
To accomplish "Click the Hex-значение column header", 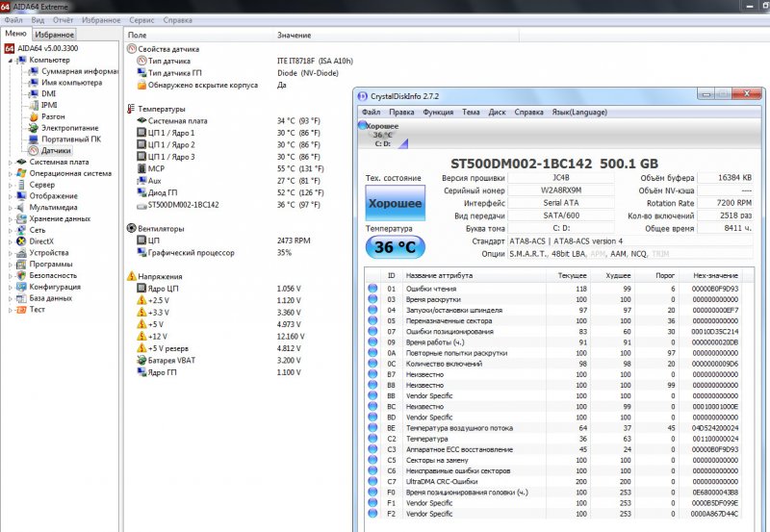I will pos(715,276).
